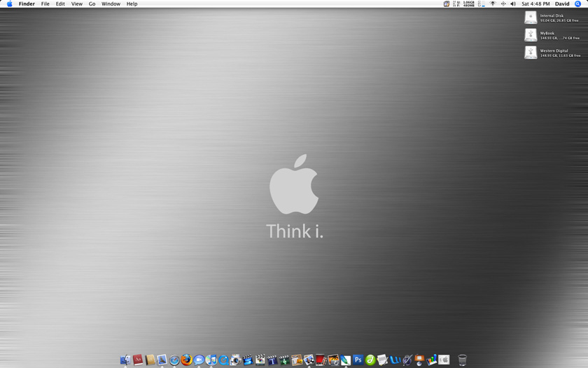This screenshot has height=368, width=588.
Task: Open iPhoto palm-tree camera icon in Dock
Action: (333, 360)
